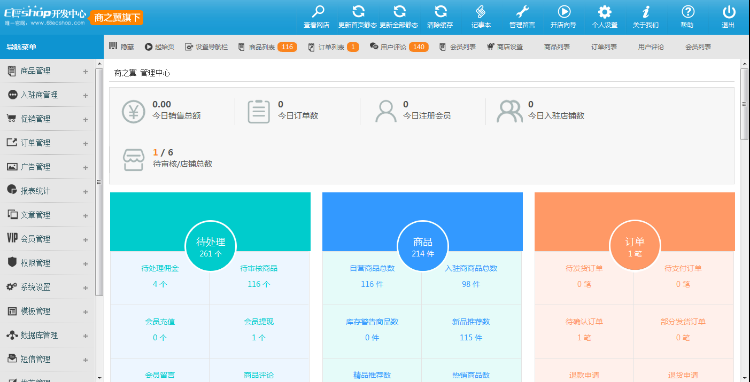The height and width of the screenshot is (382, 750).
Task: Click the 隐藏 toolbar item
Action: (121, 47)
